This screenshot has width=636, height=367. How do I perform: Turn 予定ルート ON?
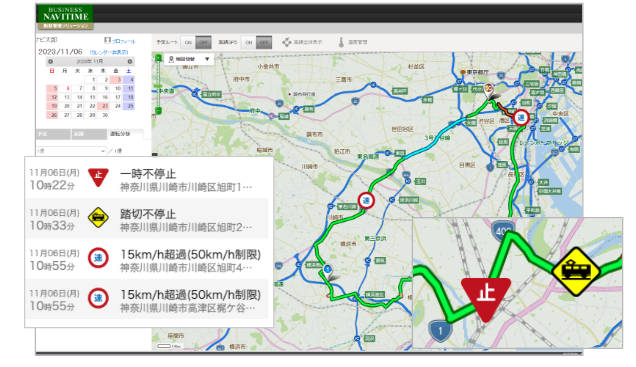click(188, 42)
